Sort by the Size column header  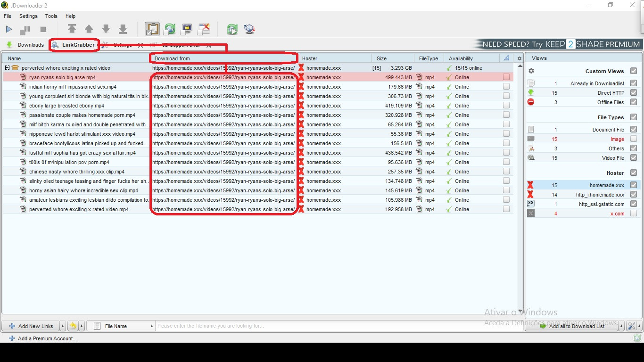click(x=393, y=58)
